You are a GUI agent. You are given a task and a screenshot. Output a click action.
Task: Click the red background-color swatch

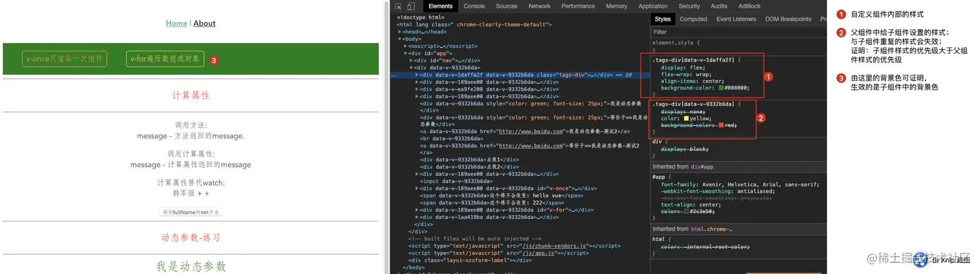click(721, 125)
